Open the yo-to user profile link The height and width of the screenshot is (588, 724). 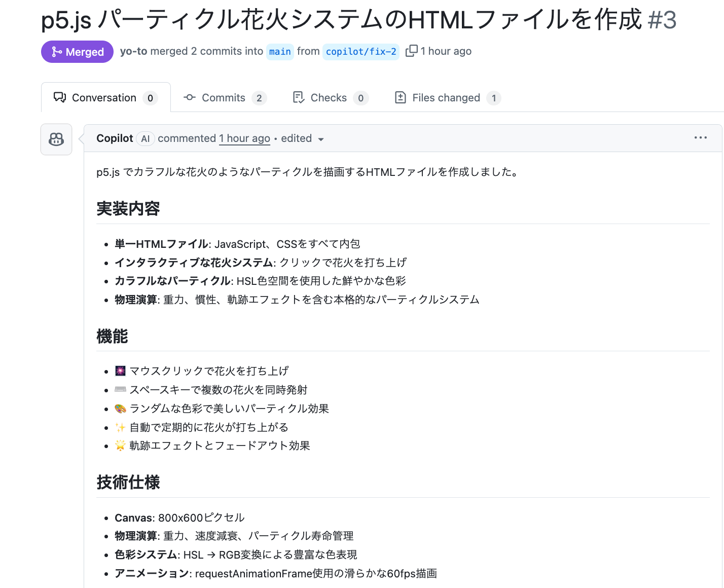133,51
